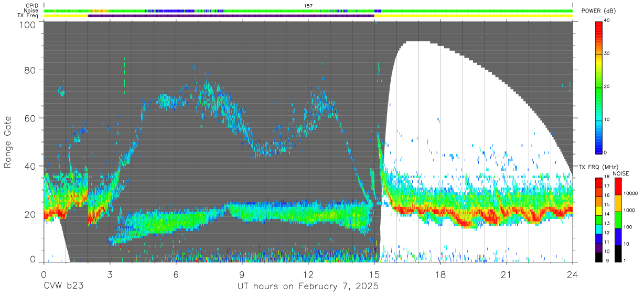This screenshot has width=644, height=297.
Task: Click the 'NOISE' legend title
Action: (x=621, y=173)
